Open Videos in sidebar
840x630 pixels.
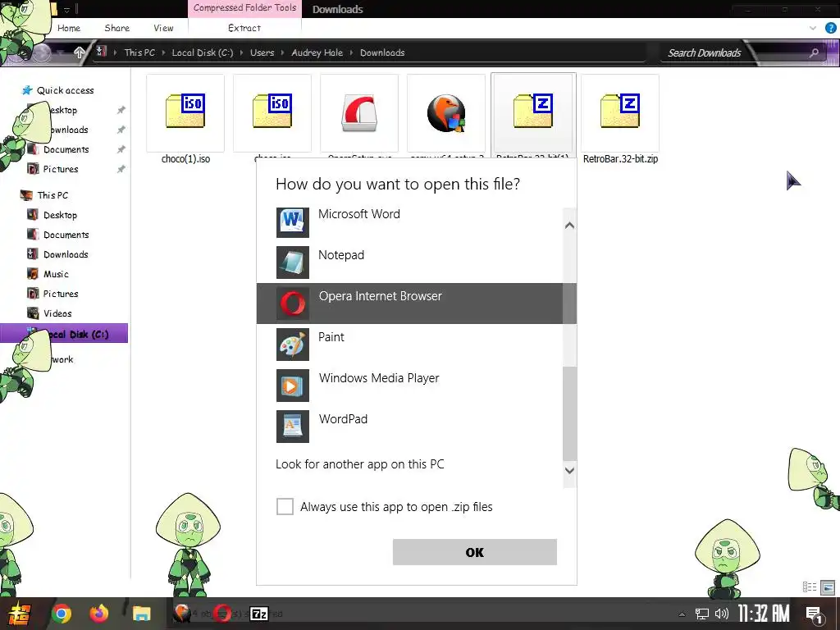pyautogui.click(x=57, y=313)
